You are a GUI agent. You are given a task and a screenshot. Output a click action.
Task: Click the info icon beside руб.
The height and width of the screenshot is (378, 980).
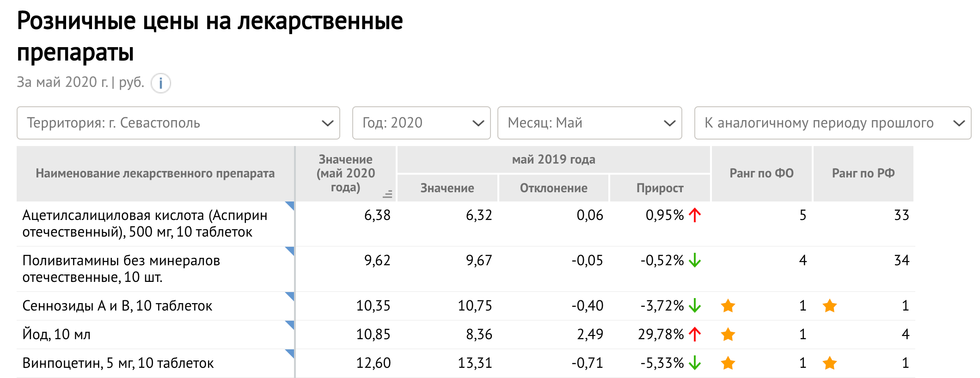pos(161,83)
